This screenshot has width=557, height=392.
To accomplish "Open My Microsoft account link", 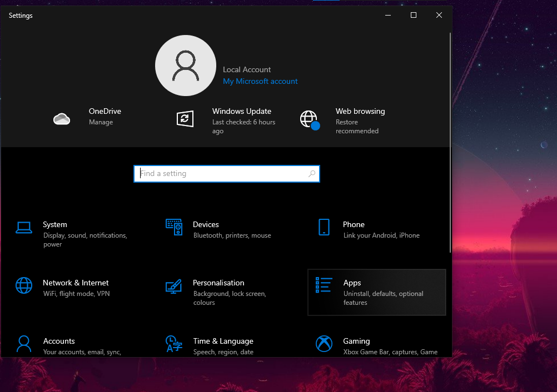I will 260,81.
